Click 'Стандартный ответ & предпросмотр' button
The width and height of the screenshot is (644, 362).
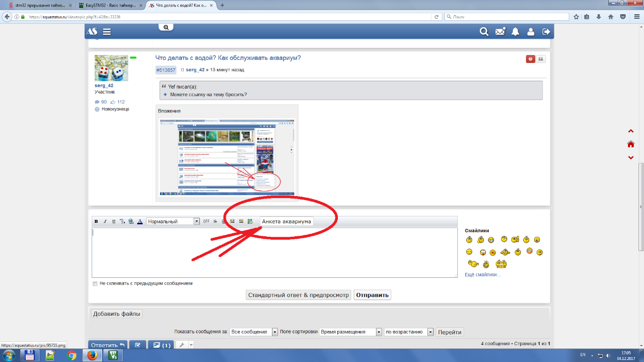pos(298,295)
